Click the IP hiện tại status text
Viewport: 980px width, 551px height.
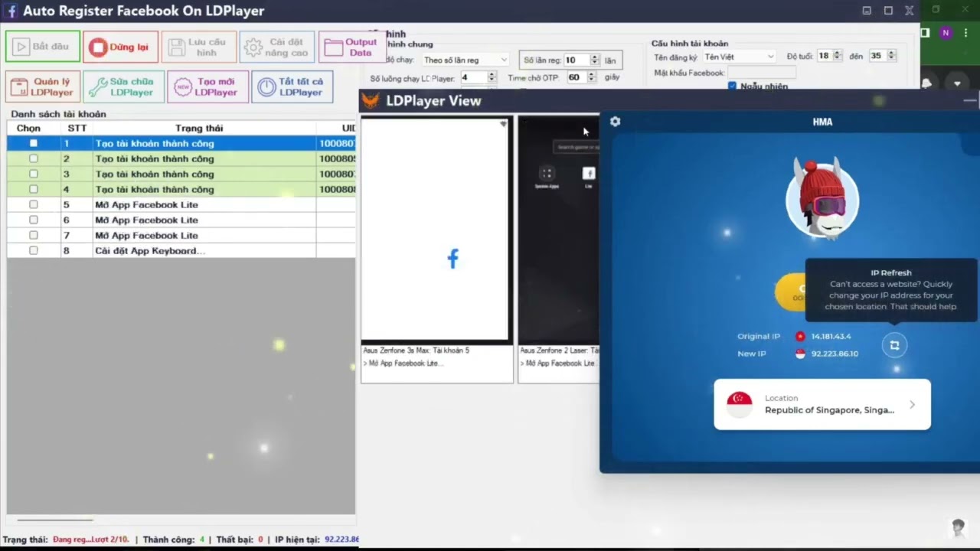click(317, 540)
